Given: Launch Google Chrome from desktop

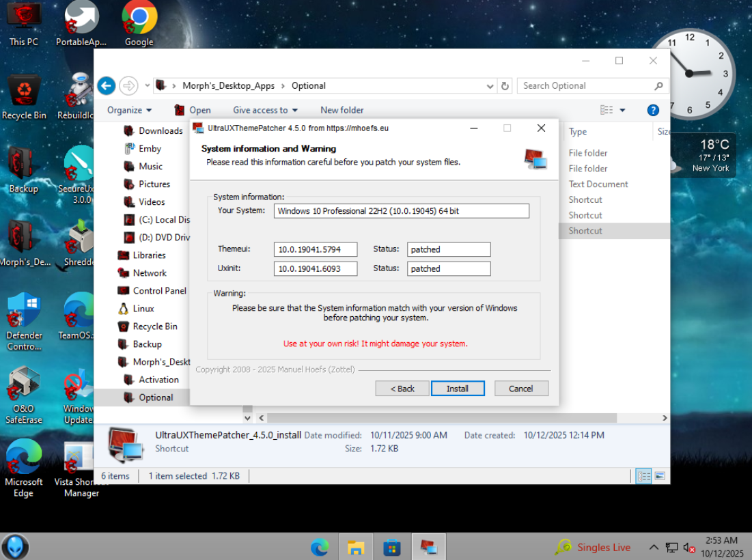Looking at the screenshot, I should click(139, 24).
